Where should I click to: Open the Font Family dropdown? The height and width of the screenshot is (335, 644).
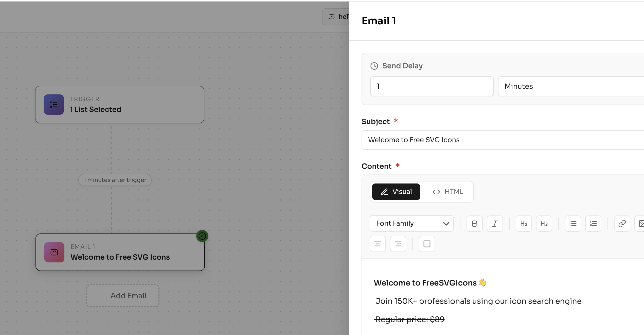pyautogui.click(x=412, y=224)
